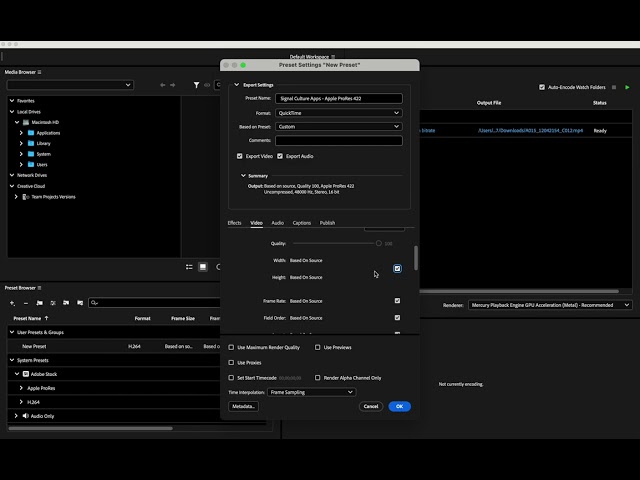Open the Default Workspace menu icon
Screen dimensions: 640x480
coord(333,57)
